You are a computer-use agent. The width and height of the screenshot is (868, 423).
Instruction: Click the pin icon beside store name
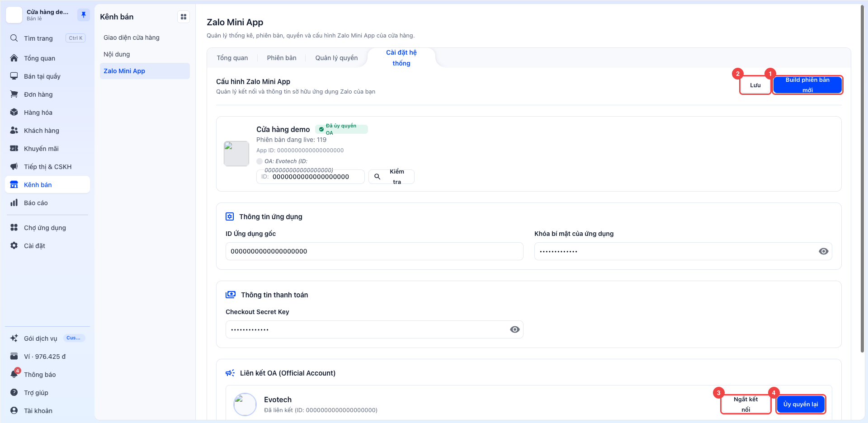click(84, 15)
